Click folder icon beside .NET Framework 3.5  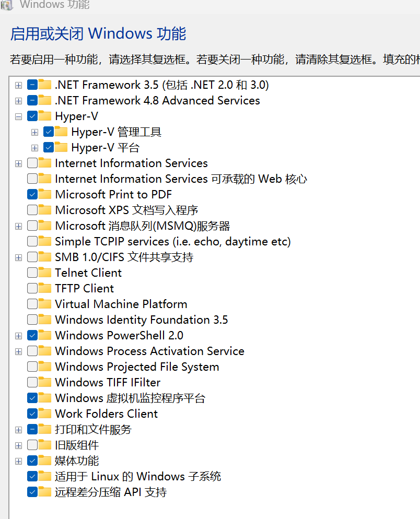click(x=45, y=85)
